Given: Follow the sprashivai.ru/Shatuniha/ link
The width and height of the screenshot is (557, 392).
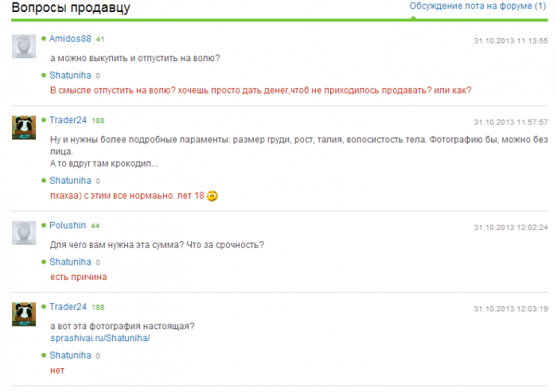Looking at the screenshot, I should [x=99, y=338].
